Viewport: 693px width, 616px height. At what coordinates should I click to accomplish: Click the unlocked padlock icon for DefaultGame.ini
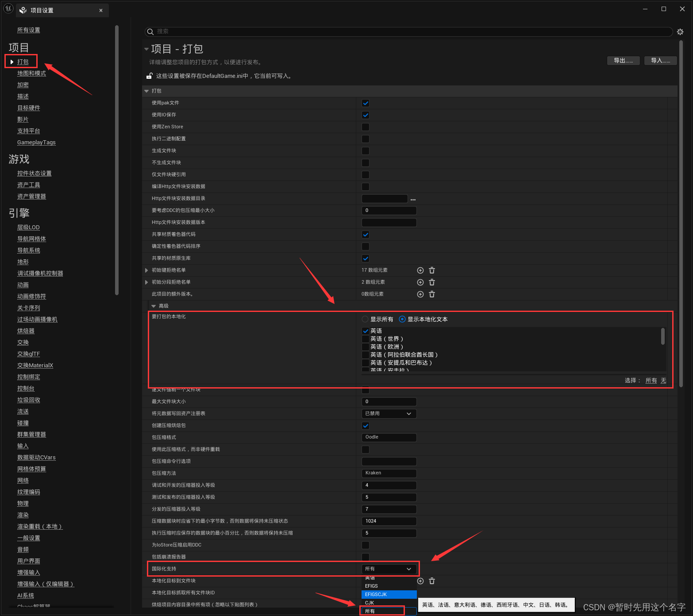[x=150, y=76]
